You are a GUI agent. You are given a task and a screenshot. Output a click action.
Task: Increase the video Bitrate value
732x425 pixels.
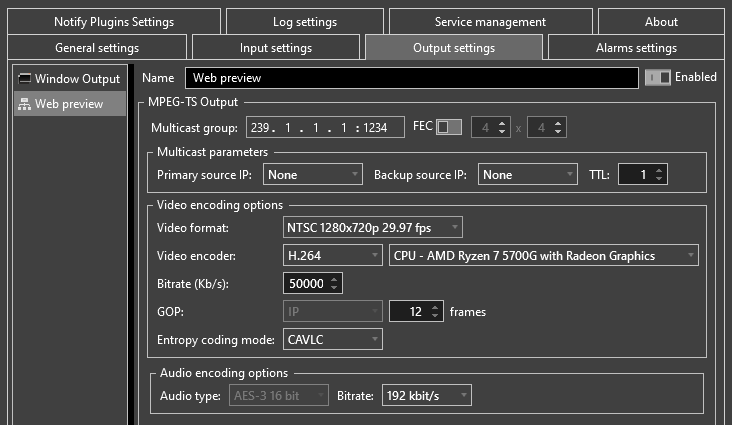click(334, 279)
